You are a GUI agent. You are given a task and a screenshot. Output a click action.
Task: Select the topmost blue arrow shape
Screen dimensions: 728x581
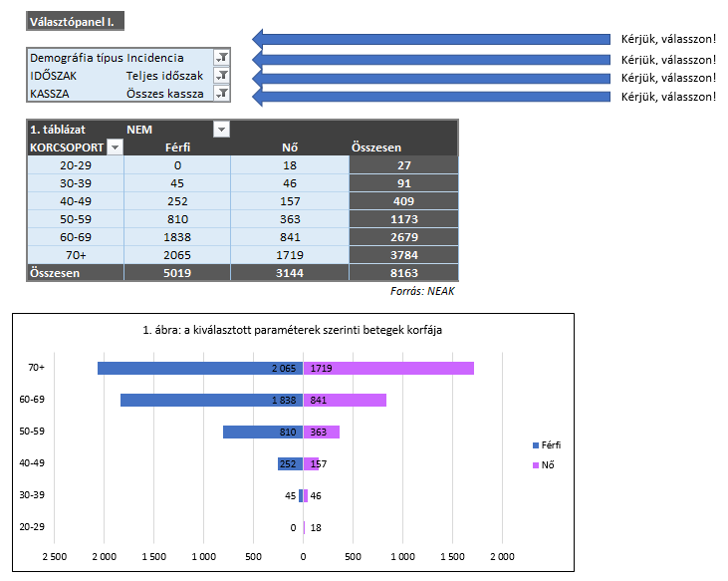click(430, 39)
